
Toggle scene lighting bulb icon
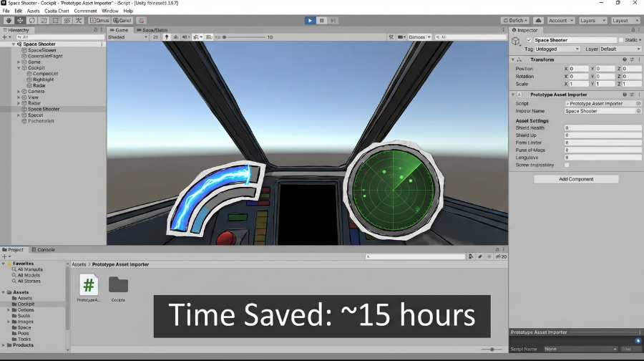click(167, 37)
